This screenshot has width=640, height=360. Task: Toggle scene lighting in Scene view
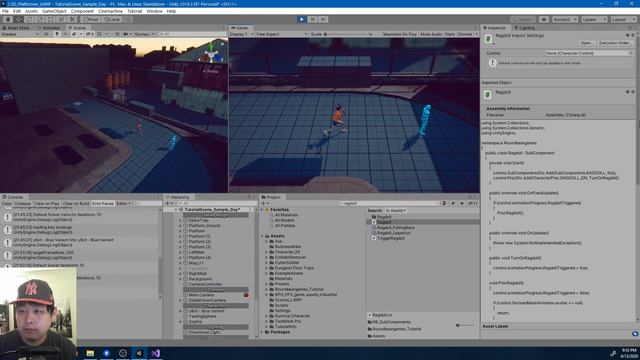coord(57,34)
